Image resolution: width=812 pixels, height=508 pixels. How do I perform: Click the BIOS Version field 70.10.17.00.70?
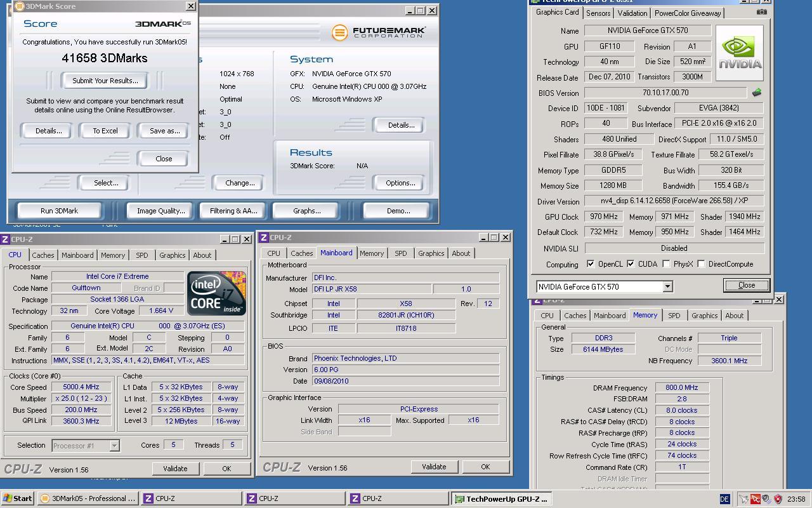click(665, 93)
